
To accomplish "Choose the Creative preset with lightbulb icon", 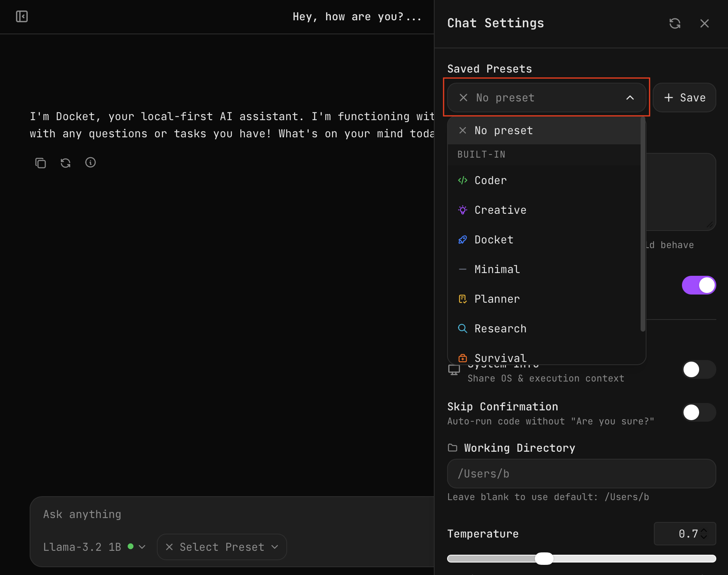I will [500, 210].
